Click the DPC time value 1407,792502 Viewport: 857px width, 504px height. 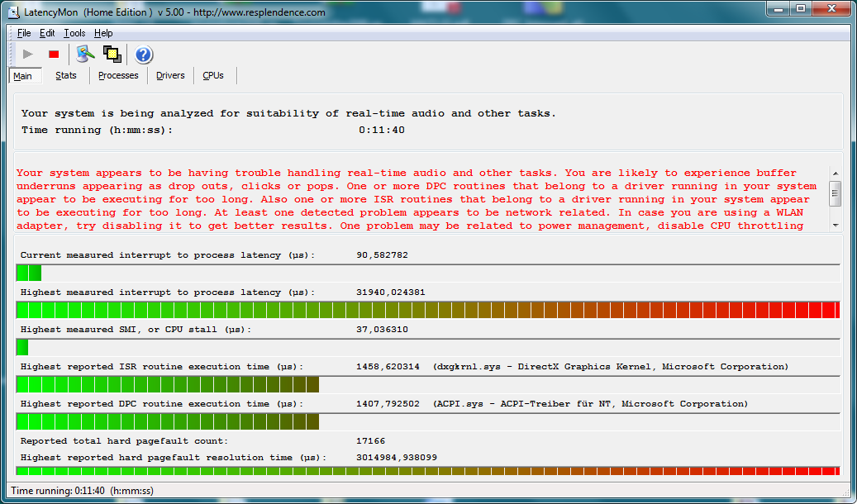pos(388,404)
